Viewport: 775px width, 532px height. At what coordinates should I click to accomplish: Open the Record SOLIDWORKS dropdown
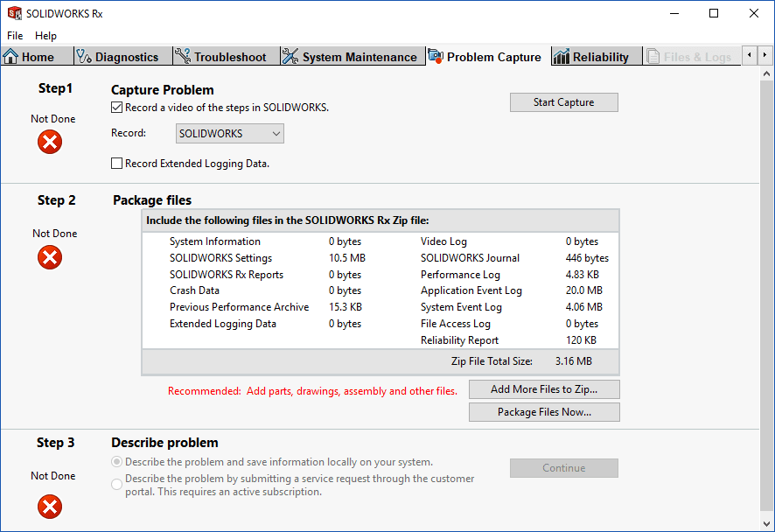[230, 134]
